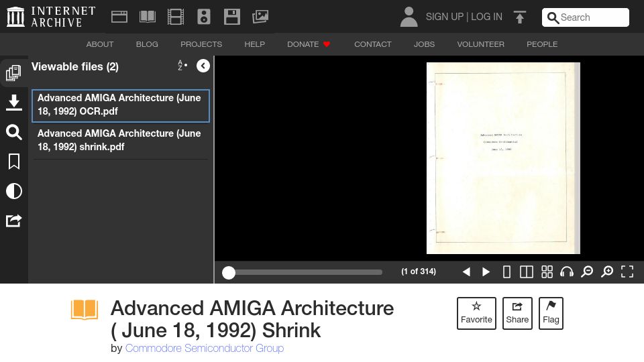Viewport: 644px width, 362px height.
Task: Select Advanced AMIGA Architecture OCR.pdf file
Action: click(121, 105)
